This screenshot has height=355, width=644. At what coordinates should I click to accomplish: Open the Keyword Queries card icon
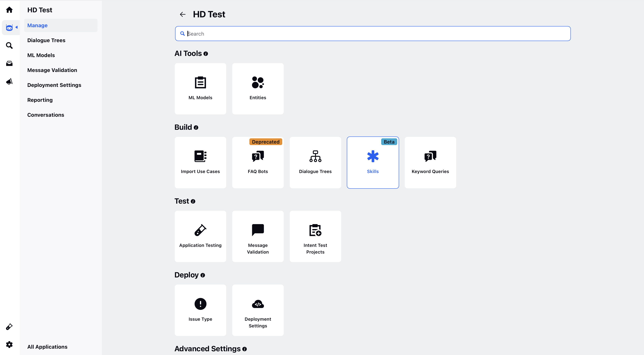coord(430,156)
